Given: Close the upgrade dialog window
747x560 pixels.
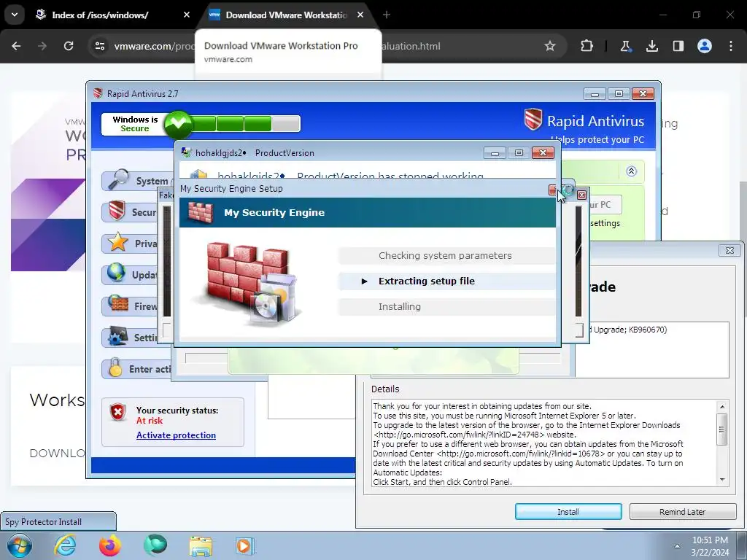Looking at the screenshot, I should coord(729,250).
